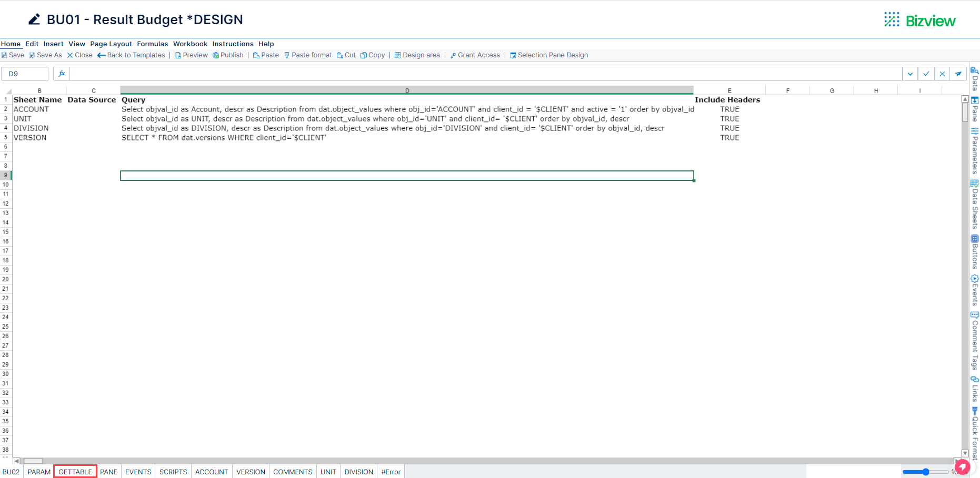The image size is (980, 478).
Task: Switch to the DIVISION sheet tab
Action: point(358,472)
